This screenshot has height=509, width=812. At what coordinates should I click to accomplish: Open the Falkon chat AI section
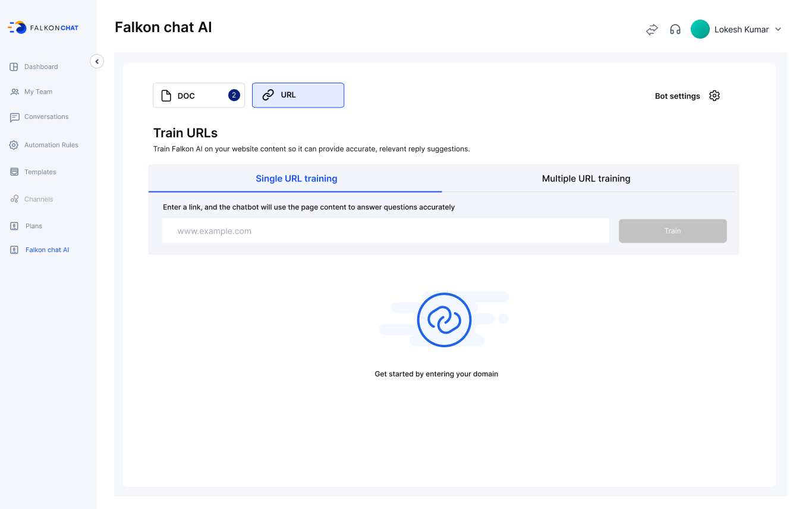(46, 249)
